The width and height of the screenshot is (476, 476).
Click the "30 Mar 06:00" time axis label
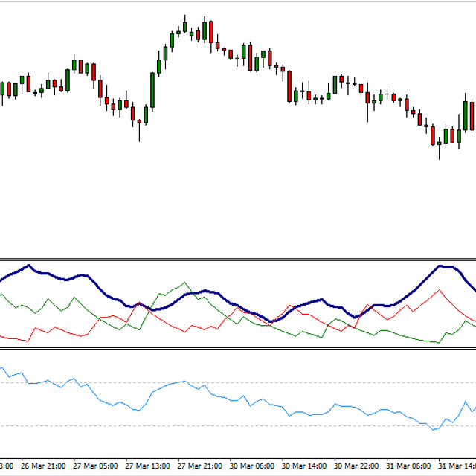252,466
